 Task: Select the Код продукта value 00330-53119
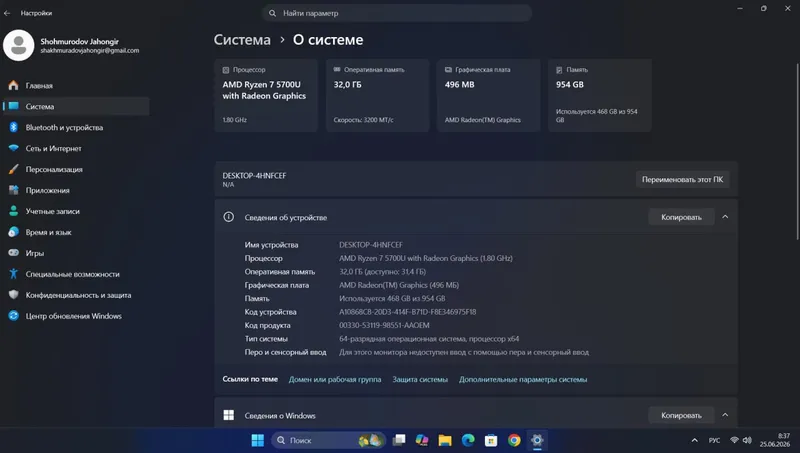384,325
